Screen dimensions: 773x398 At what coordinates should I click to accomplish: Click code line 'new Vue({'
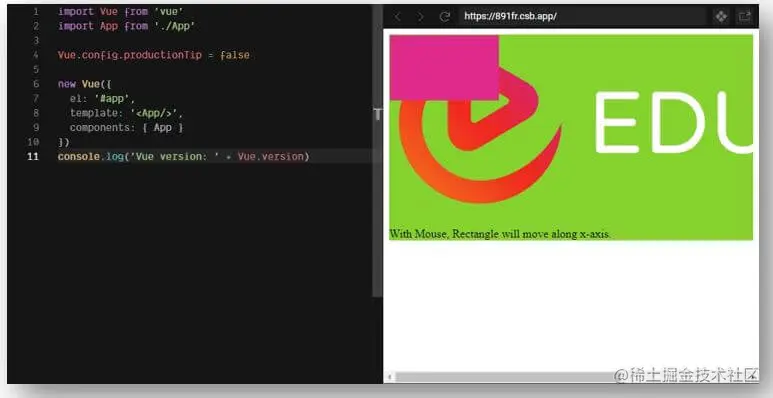84,84
